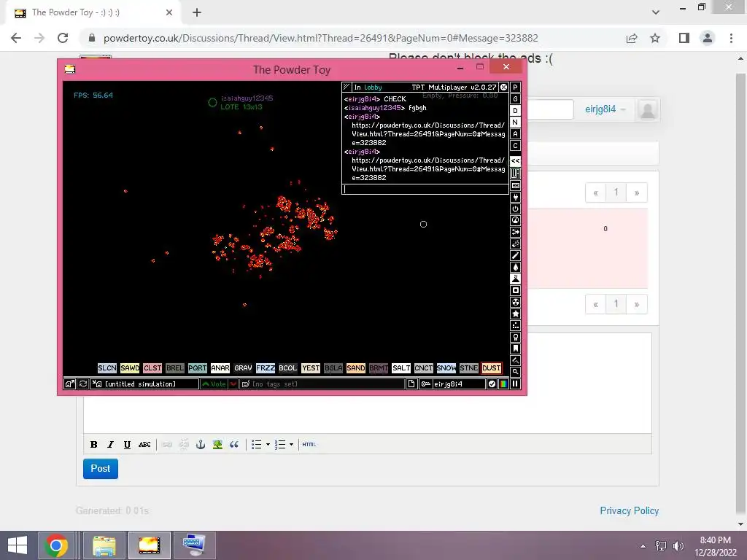747x560 pixels.
Task: Select the SAND element
Action: pyautogui.click(x=355, y=368)
